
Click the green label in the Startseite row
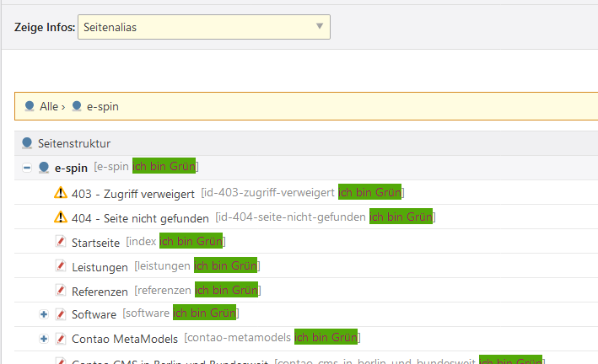pyautogui.click(x=191, y=241)
